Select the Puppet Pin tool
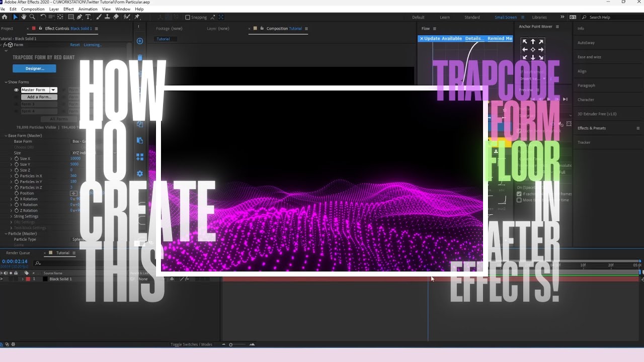 click(x=137, y=17)
